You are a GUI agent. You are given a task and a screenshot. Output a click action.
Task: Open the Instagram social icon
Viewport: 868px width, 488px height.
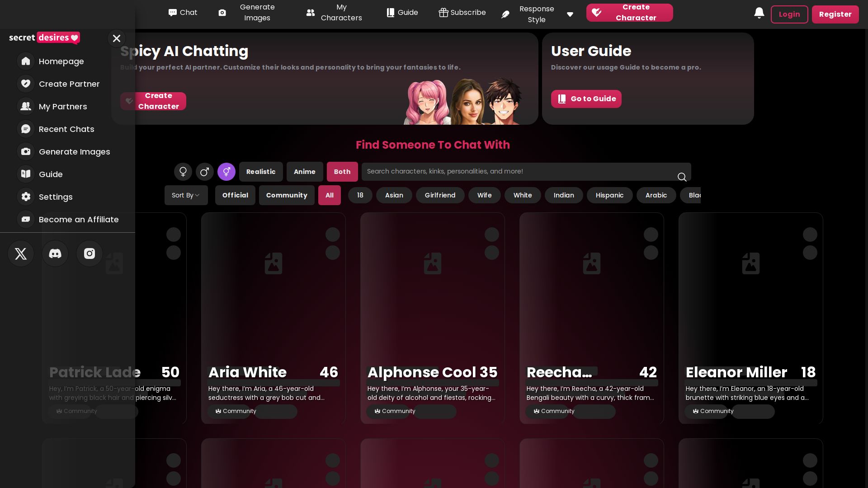[90, 253]
